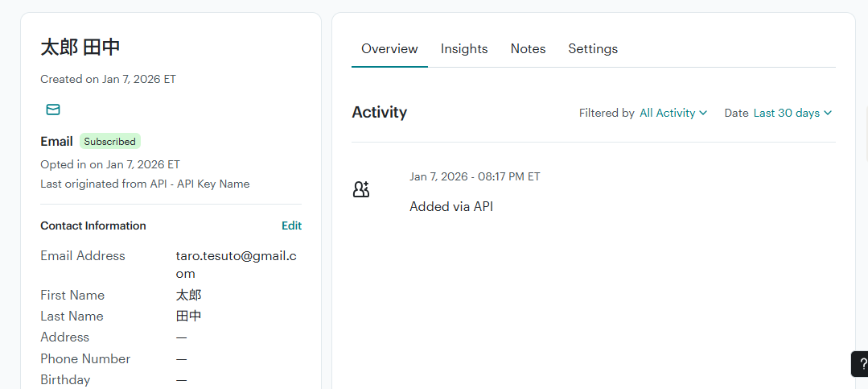Click the contact name heading 太郎 田中
868x389 pixels.
click(x=80, y=47)
